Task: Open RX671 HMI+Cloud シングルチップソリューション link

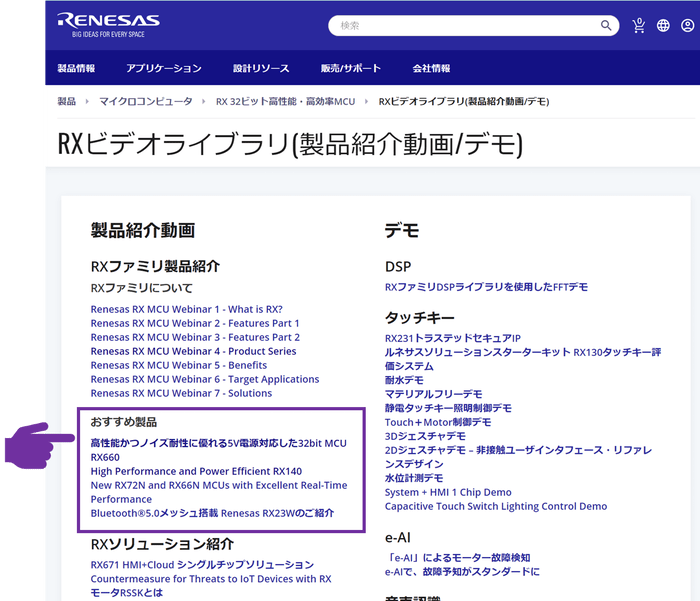Action: point(202,565)
